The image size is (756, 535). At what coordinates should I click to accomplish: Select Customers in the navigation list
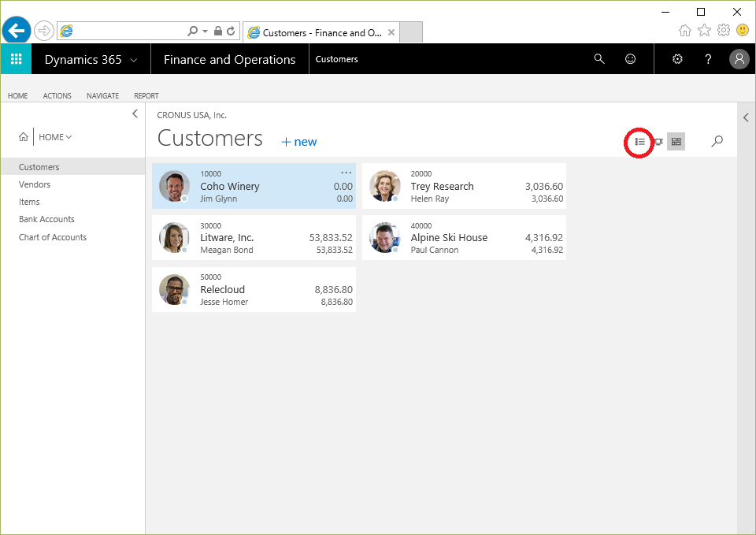point(72,167)
